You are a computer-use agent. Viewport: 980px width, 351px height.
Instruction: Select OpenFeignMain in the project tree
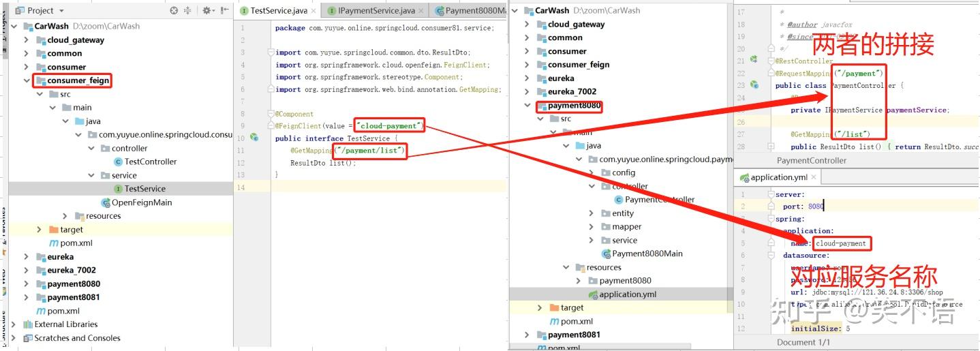(x=142, y=202)
